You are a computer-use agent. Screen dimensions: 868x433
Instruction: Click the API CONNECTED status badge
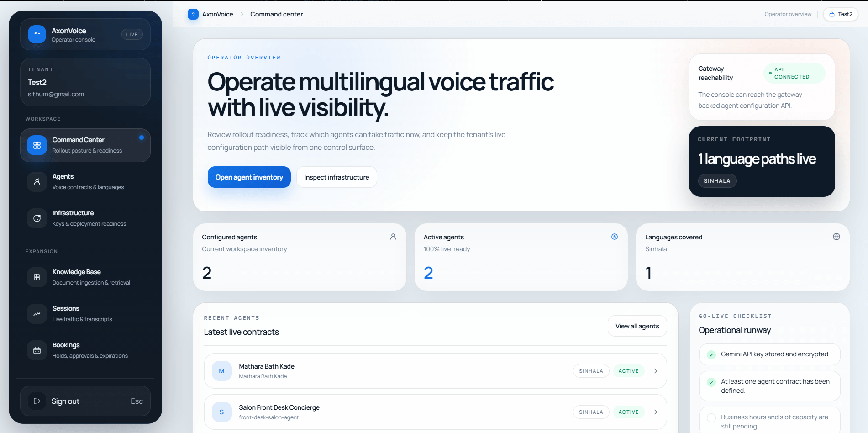click(794, 73)
